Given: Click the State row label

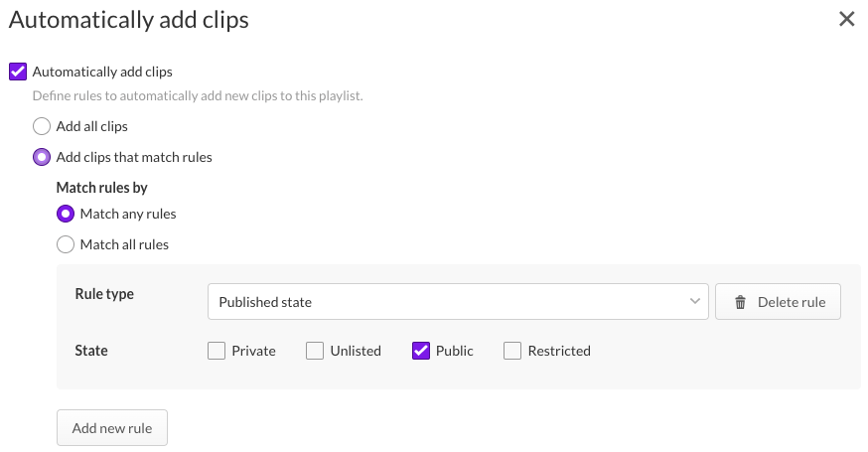Looking at the screenshot, I should tap(91, 351).
